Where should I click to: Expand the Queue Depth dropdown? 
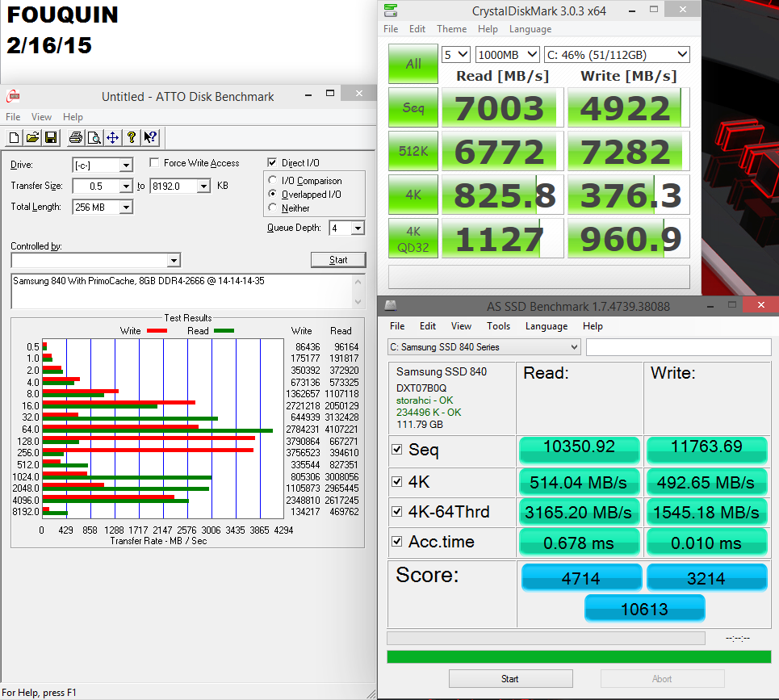point(357,228)
